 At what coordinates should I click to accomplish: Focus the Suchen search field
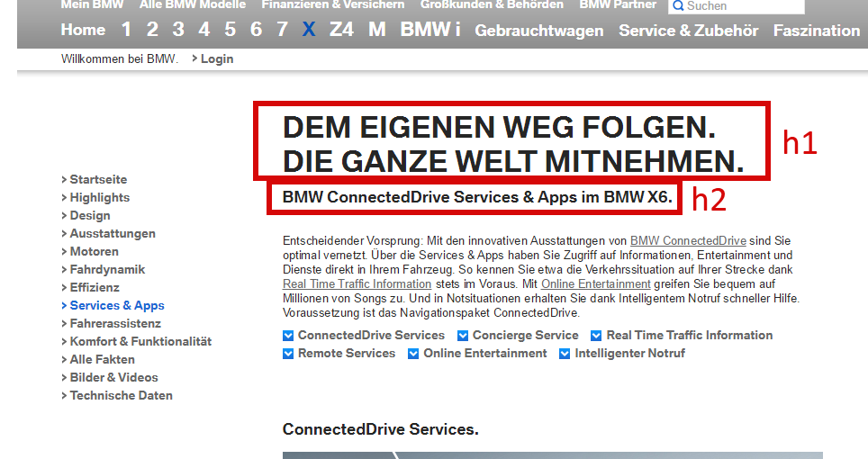737,6
